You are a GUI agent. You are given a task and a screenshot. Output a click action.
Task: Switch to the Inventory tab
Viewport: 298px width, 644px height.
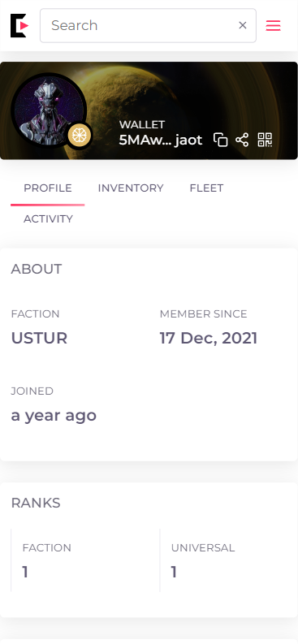tap(131, 188)
